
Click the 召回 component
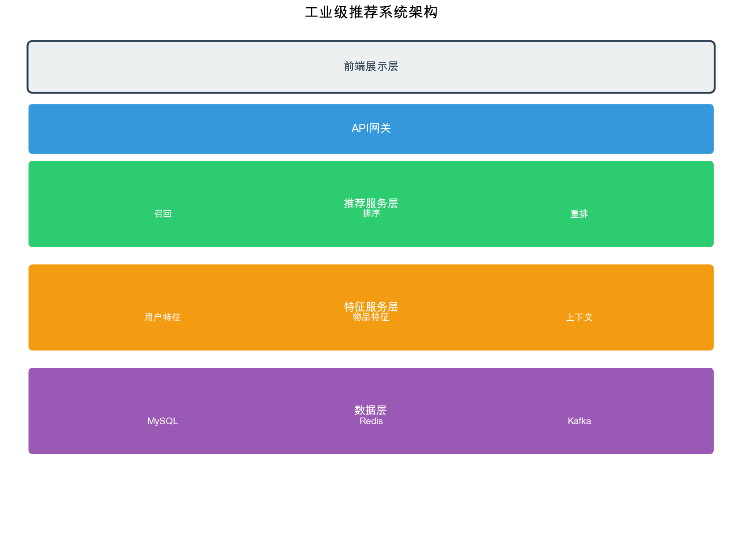163,214
